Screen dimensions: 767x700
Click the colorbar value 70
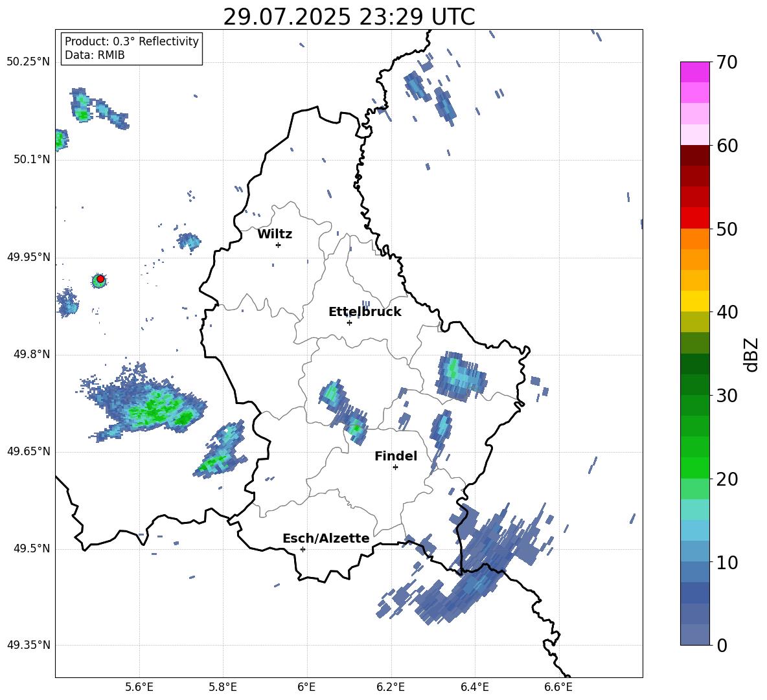tap(727, 62)
